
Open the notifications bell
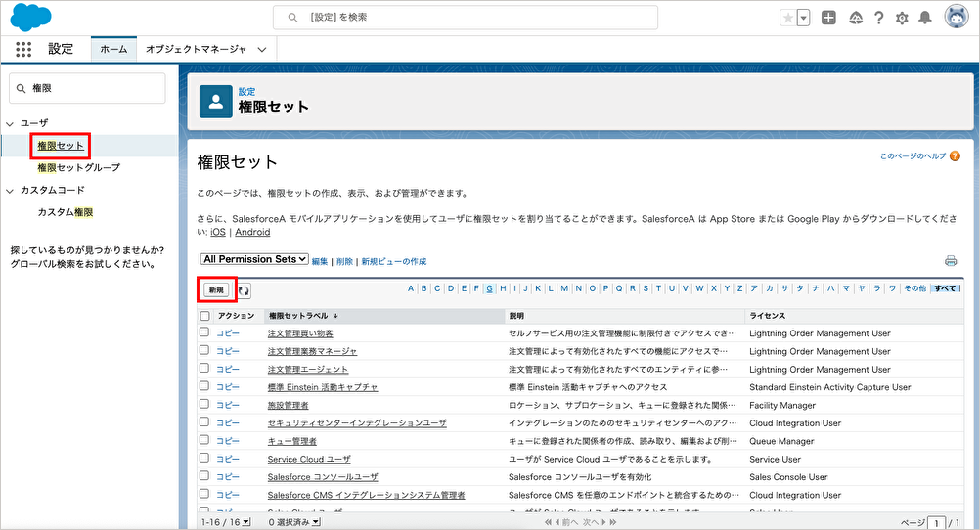point(925,19)
